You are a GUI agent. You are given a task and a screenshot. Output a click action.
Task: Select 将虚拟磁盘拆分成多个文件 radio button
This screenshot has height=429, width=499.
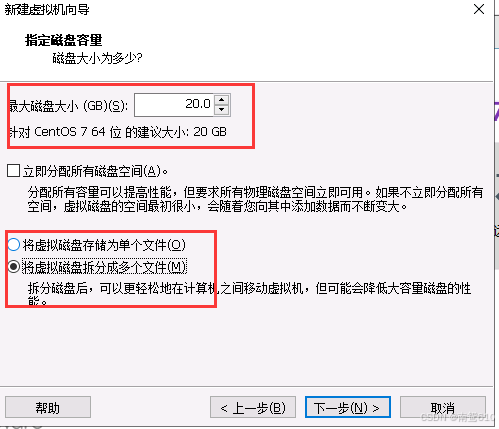pyautogui.click(x=14, y=267)
